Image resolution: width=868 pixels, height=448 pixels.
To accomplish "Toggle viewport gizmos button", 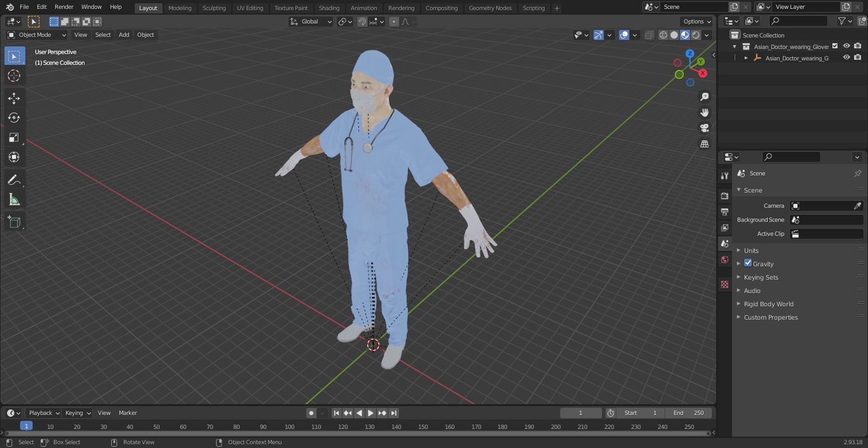I will [x=599, y=35].
